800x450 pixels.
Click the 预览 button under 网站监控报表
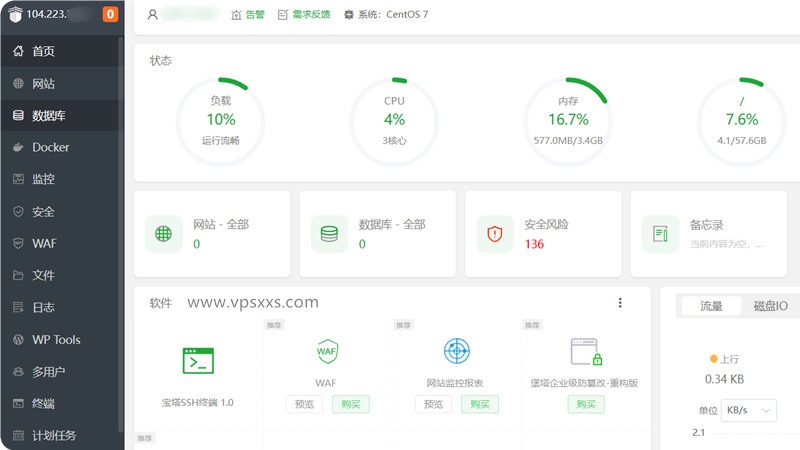tap(433, 404)
